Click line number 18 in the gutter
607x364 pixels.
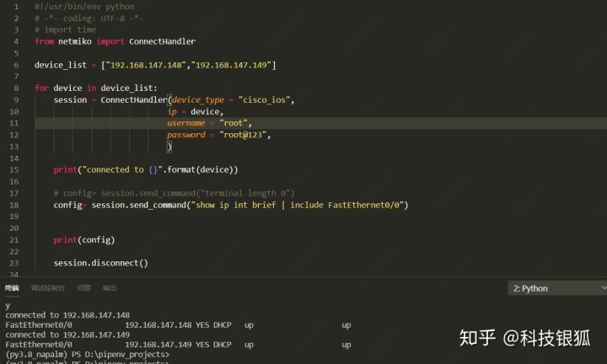14,205
